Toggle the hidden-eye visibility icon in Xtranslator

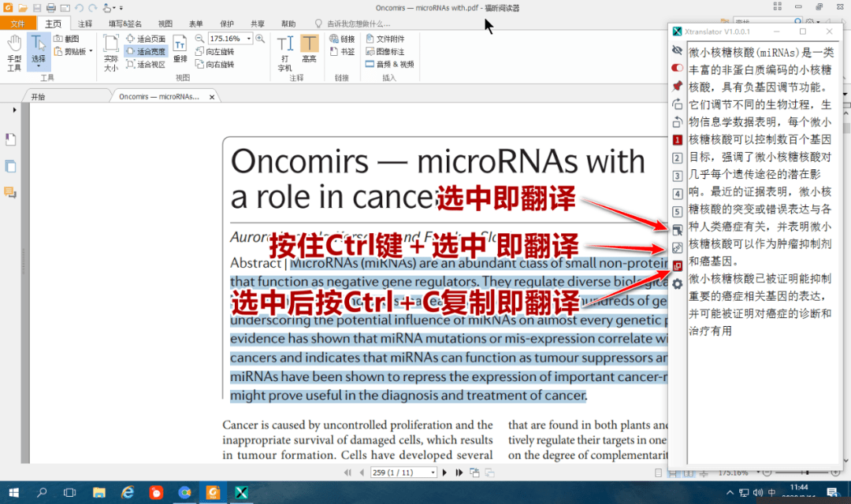pyautogui.click(x=677, y=50)
